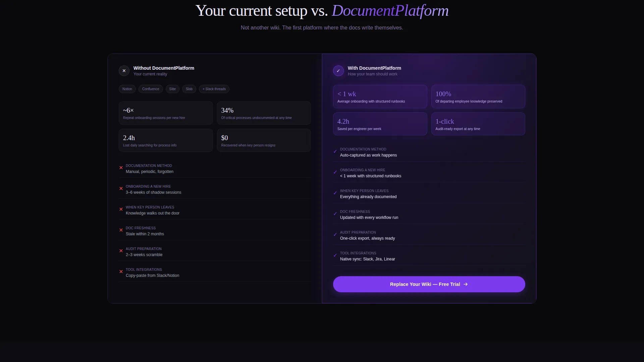Click the 34% undocumented processes card

coord(264,113)
